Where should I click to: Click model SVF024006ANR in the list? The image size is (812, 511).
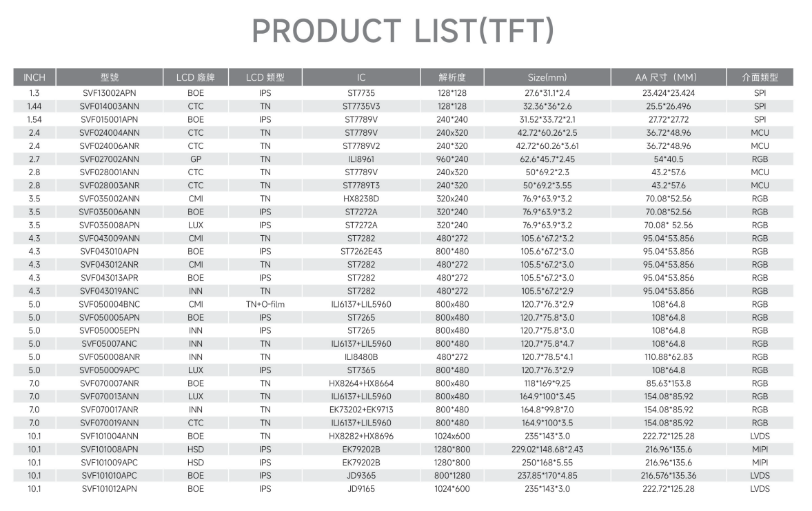[x=110, y=146]
